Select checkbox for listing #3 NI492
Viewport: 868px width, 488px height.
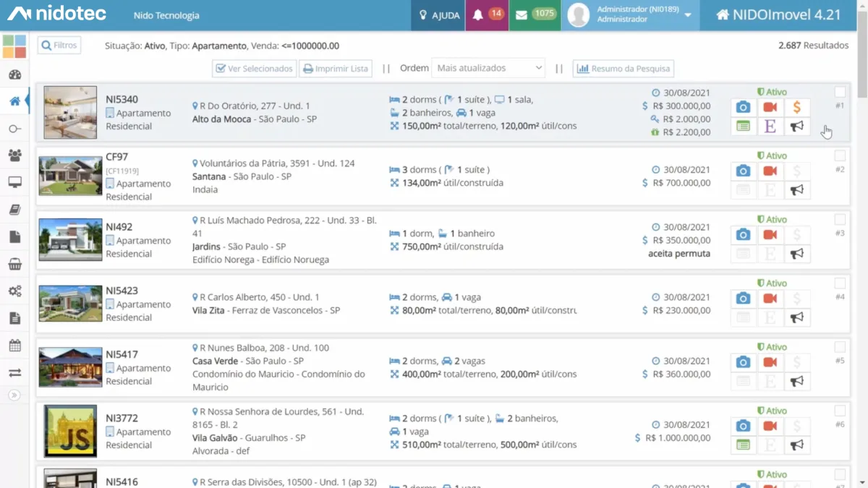(x=840, y=219)
